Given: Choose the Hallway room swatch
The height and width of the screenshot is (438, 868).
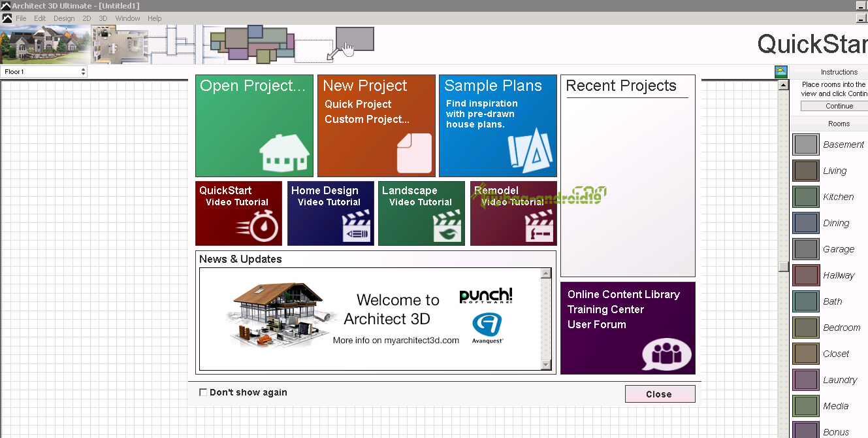Looking at the screenshot, I should (806, 275).
